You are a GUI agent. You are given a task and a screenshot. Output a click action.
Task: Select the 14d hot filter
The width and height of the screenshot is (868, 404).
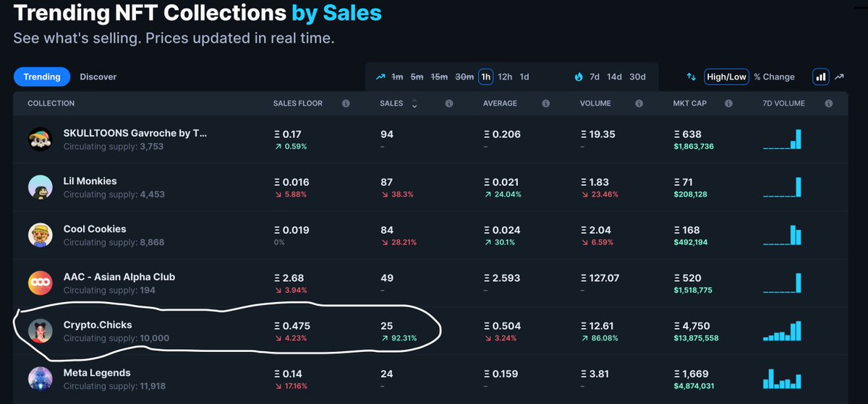click(614, 77)
